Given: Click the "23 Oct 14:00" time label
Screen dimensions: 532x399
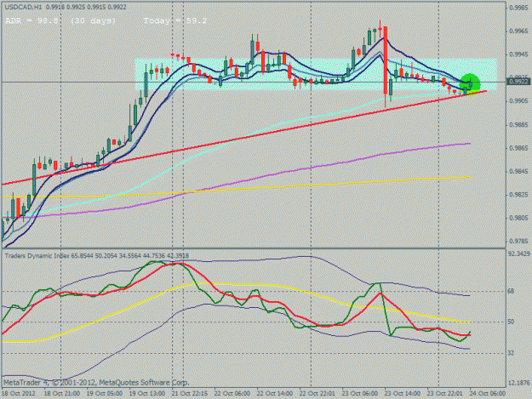Looking at the screenshot, I should point(403,394).
